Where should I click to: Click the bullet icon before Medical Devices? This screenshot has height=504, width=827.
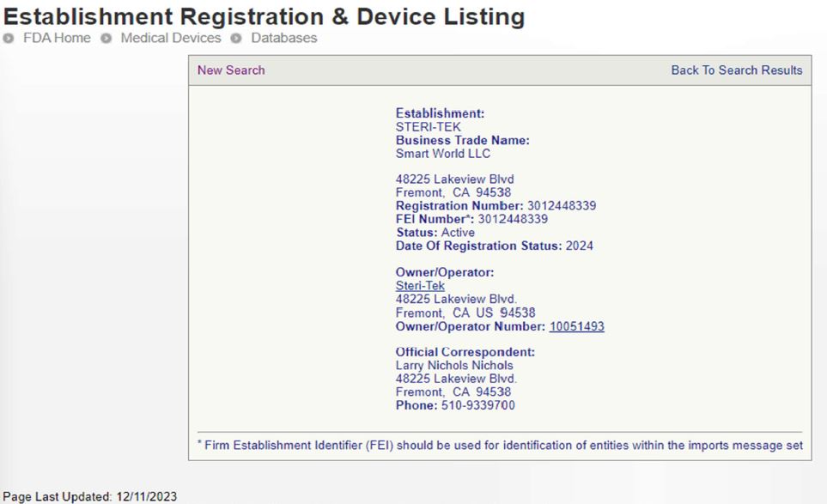106,39
